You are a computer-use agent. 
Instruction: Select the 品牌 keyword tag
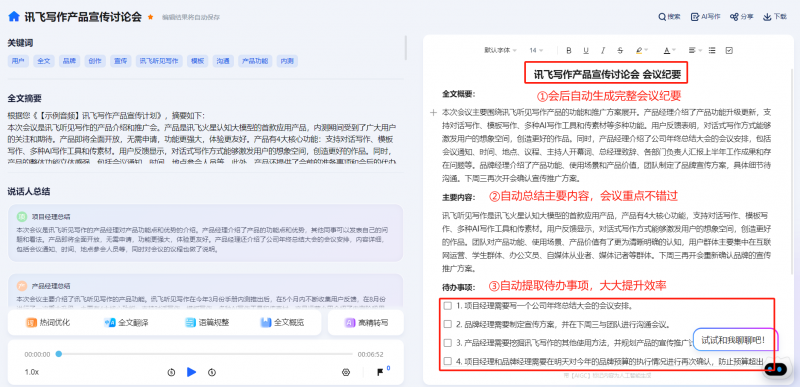69,61
